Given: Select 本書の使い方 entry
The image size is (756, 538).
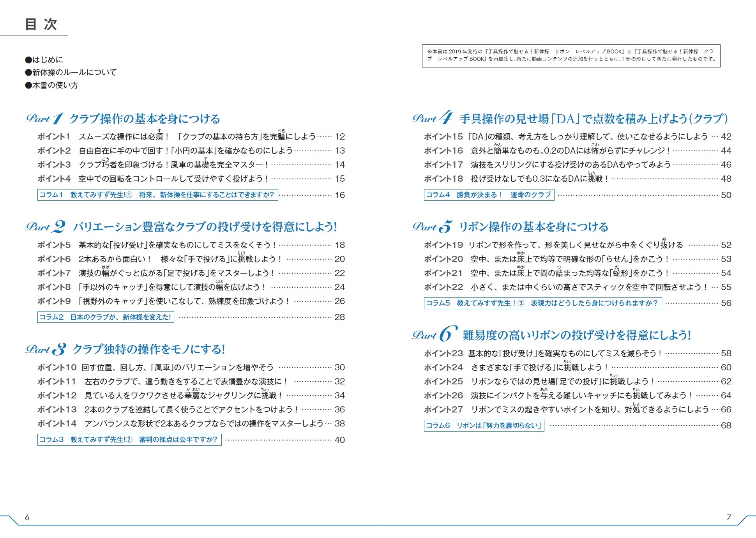Looking at the screenshot, I should click(52, 85).
